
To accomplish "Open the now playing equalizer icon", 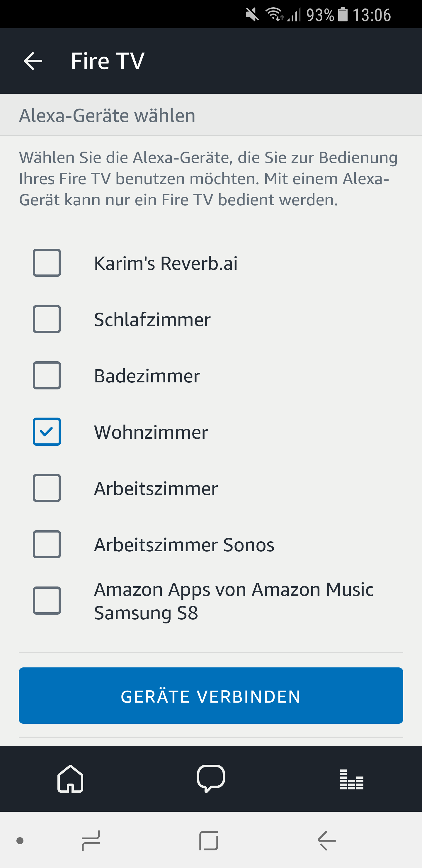I will 351,779.
